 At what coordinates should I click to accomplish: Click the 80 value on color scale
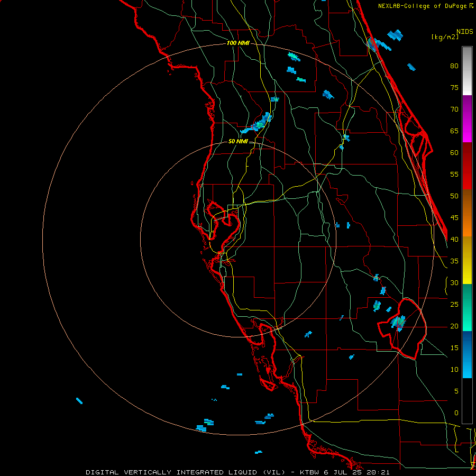(x=454, y=66)
